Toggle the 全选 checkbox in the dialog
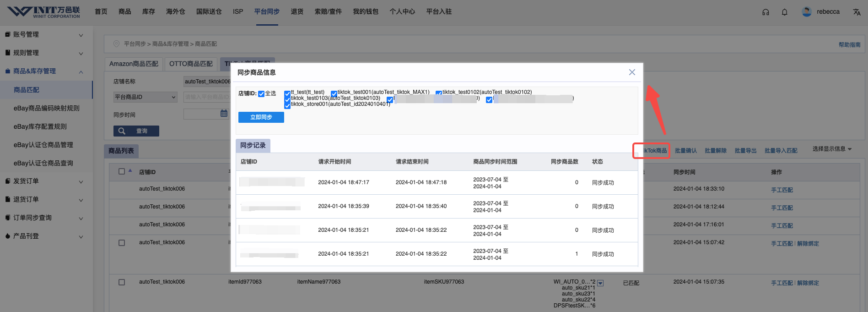This screenshot has width=868, height=312. coord(261,94)
